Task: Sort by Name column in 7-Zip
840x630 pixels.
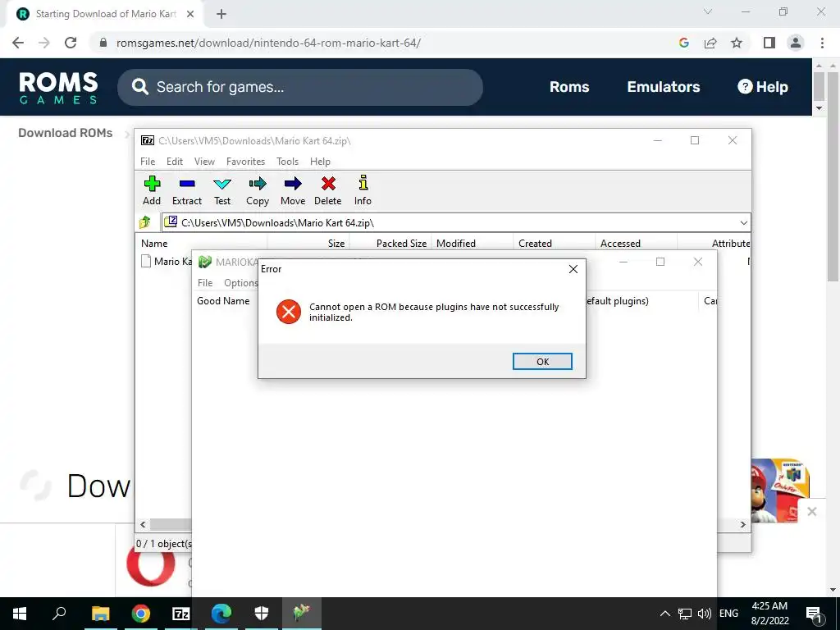Action: pos(201,243)
